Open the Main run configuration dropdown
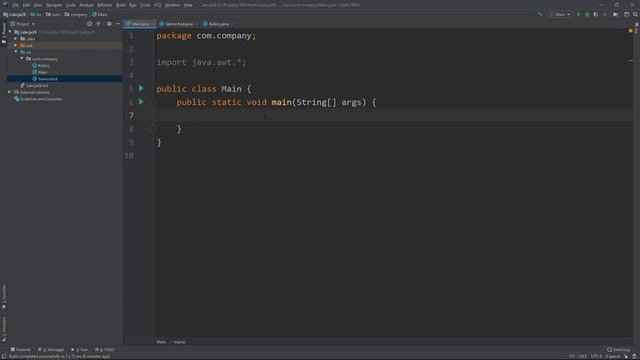Image resolution: width=640 pixels, height=360 pixels. pyautogui.click(x=560, y=14)
